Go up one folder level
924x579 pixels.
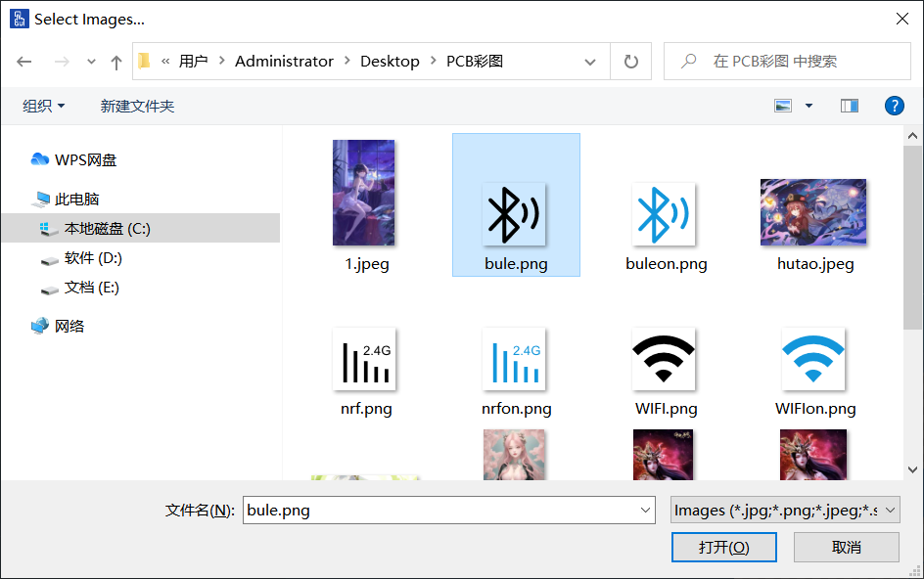click(x=116, y=62)
